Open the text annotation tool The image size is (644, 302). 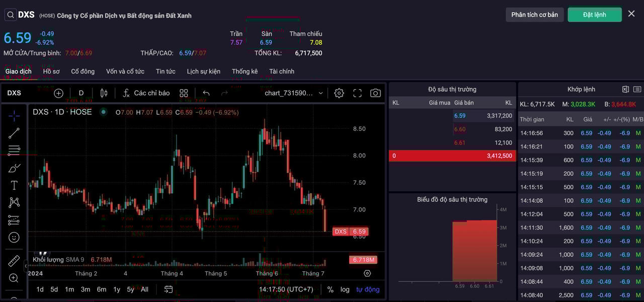(14, 185)
